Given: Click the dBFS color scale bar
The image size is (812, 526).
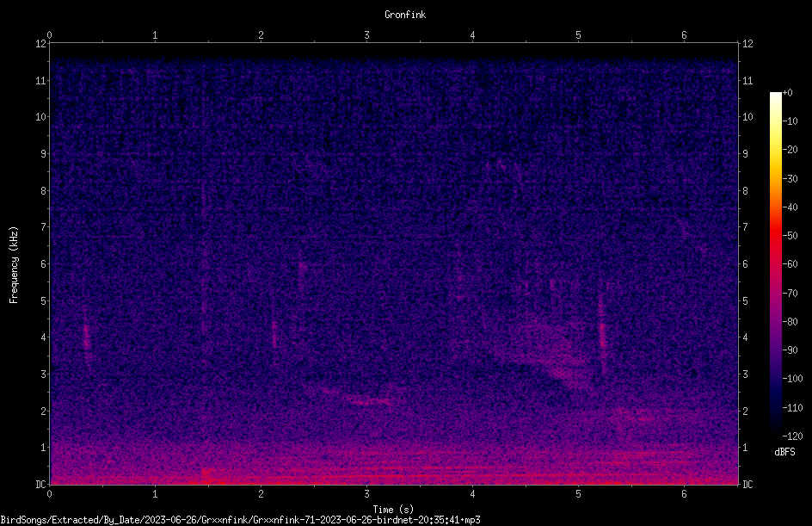Looking at the screenshot, I should click(775, 264).
